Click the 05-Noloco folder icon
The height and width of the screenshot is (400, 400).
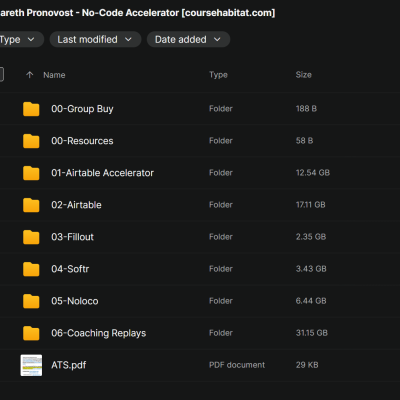coord(31,301)
